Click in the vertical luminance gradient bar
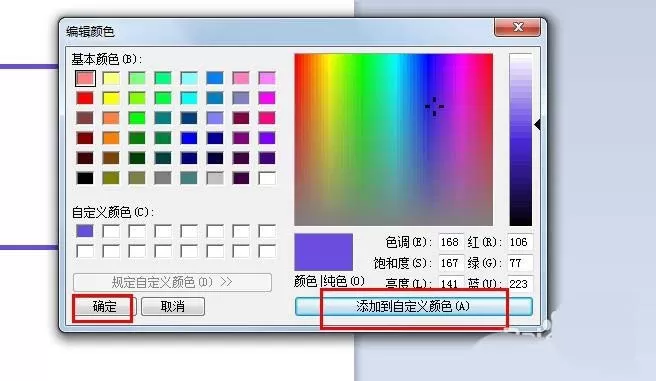 click(520, 139)
